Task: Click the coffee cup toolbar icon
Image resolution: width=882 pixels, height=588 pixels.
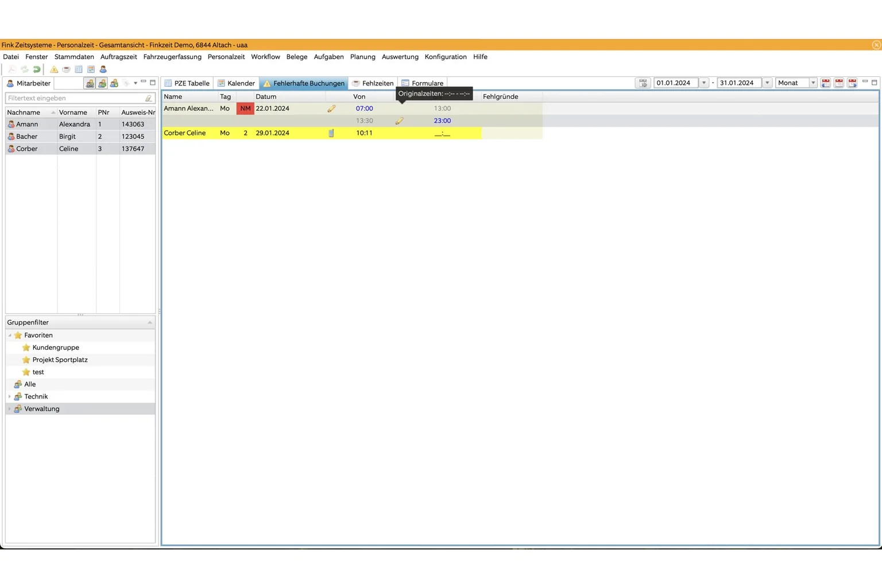Action: pyautogui.click(x=67, y=69)
